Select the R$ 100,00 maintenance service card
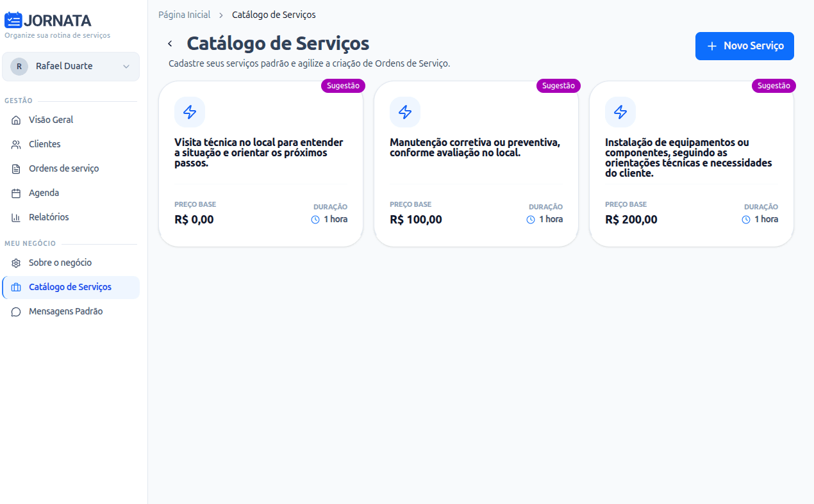The width and height of the screenshot is (814, 504). pyautogui.click(x=476, y=163)
